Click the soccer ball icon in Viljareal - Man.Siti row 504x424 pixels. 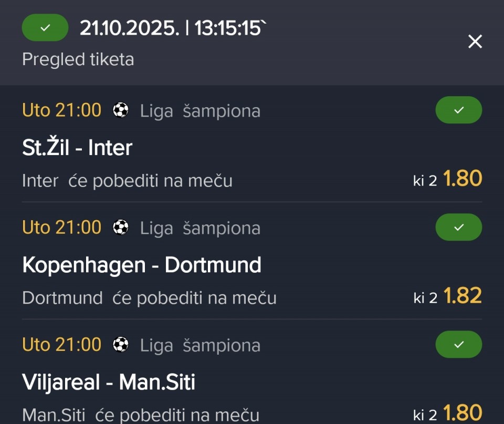click(121, 345)
